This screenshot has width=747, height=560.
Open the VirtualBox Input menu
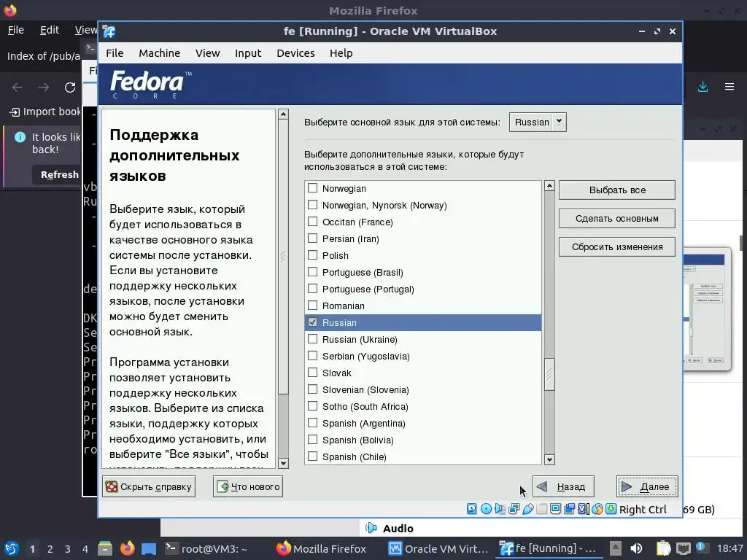248,53
